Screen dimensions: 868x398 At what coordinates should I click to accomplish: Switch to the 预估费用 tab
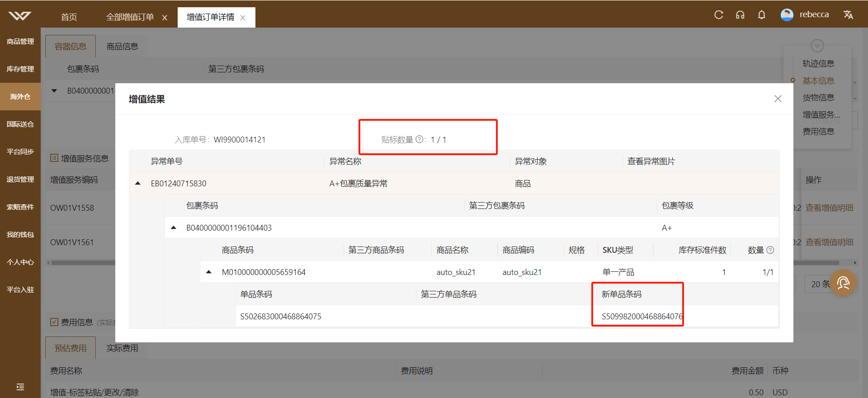[71, 348]
